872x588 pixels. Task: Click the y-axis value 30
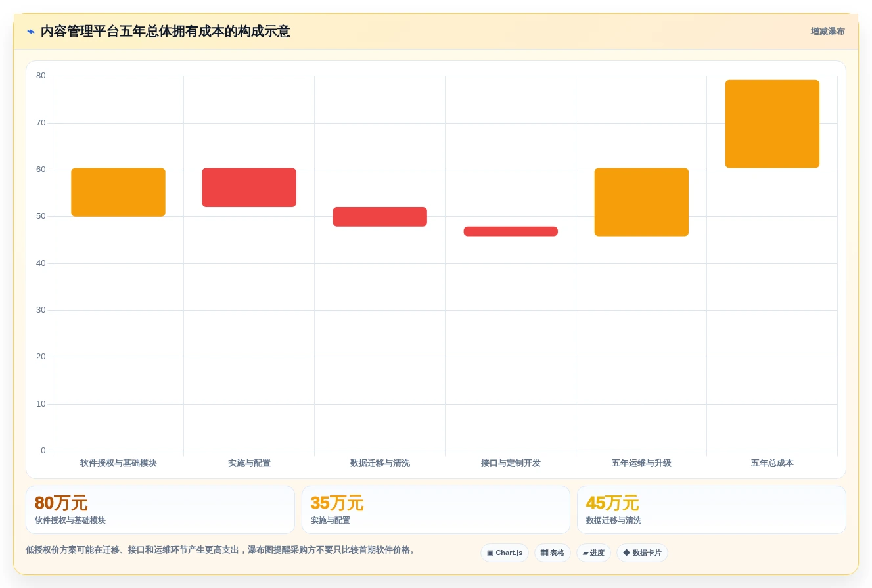41,310
